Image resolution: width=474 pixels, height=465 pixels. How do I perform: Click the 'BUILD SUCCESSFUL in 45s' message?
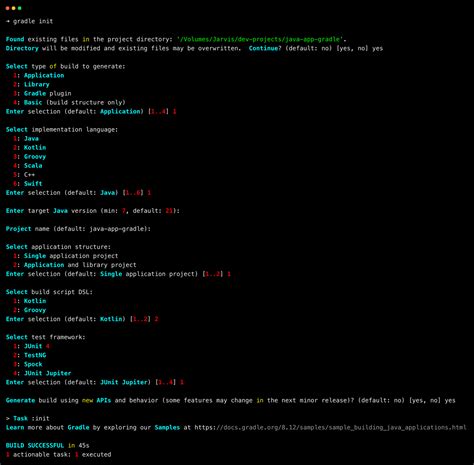tap(47, 445)
